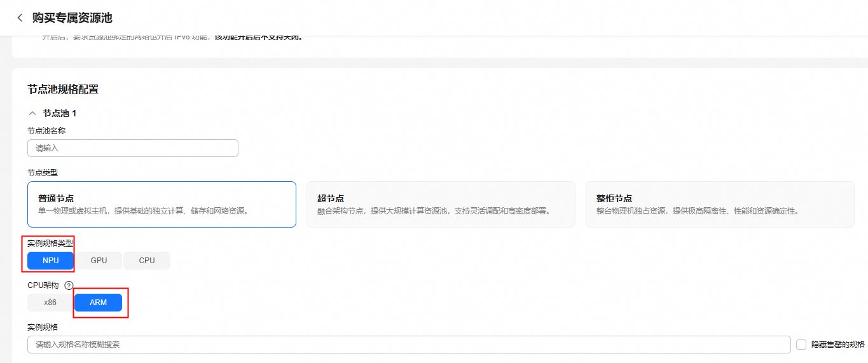Screen dimensions: 868x363
Task: Pick the x86 CPU architecture
Action: (x=50, y=303)
